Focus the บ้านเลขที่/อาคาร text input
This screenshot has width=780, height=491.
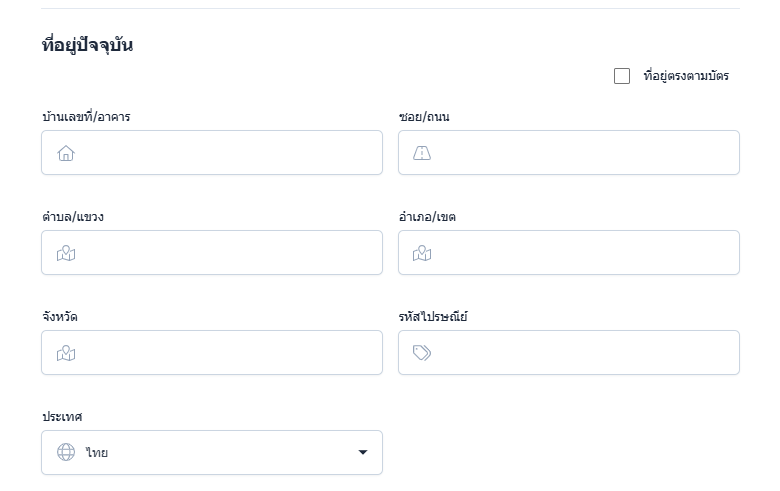pyautogui.click(x=230, y=153)
